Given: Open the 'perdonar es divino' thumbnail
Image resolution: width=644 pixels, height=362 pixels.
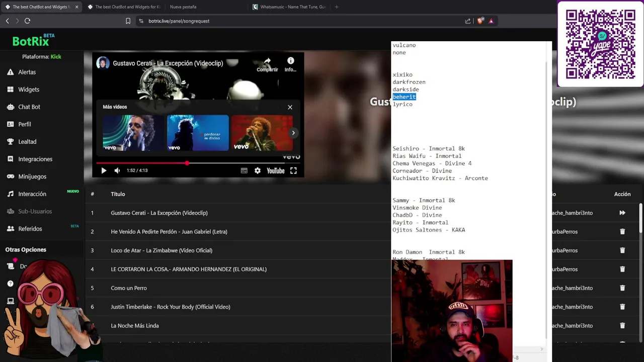Looking at the screenshot, I should [198, 133].
